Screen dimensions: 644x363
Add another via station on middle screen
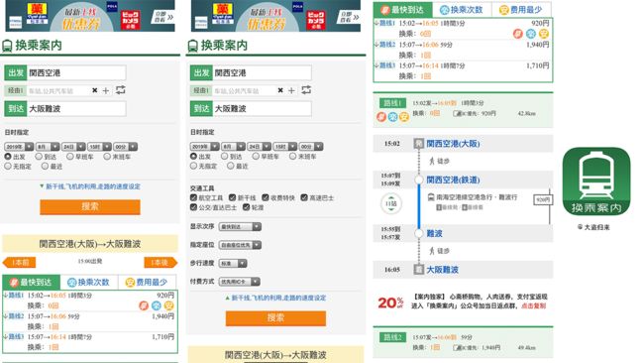291,90
